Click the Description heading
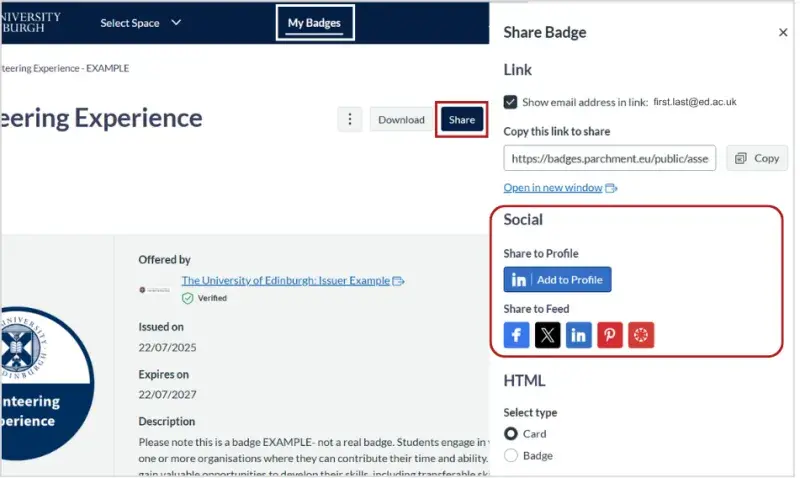This screenshot has height=478, width=800. 167,423
